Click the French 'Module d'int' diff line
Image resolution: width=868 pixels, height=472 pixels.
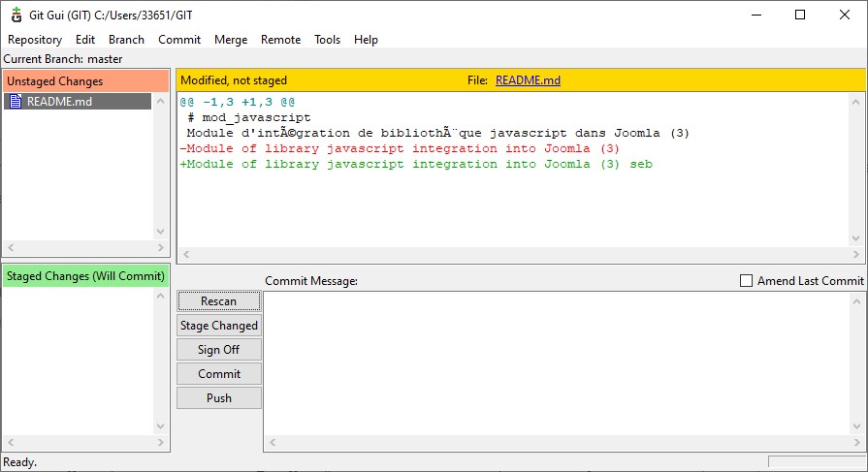coord(437,133)
